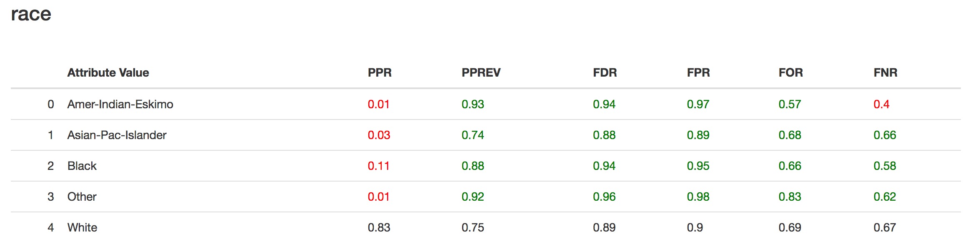
Task: Click red FNR value 0.4
Action: pos(881,104)
